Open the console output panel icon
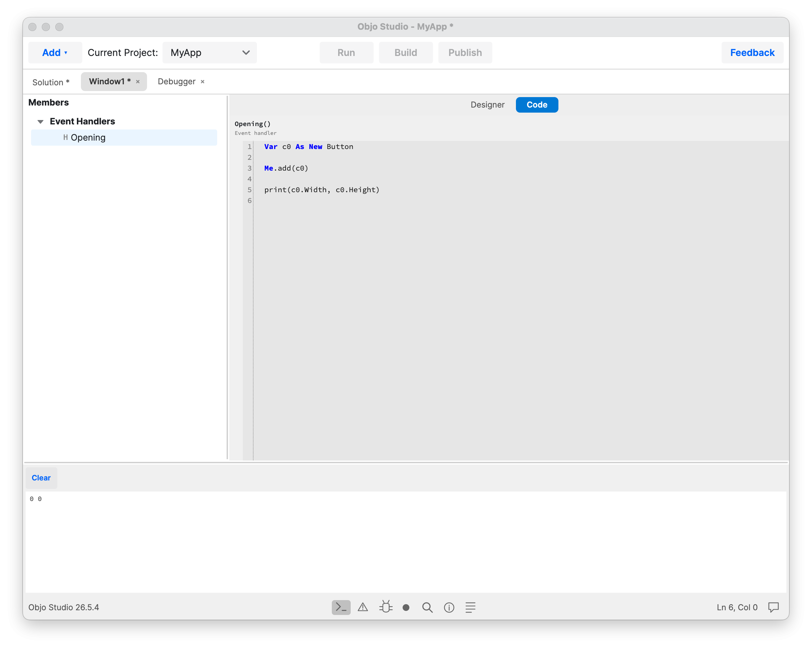The height and width of the screenshot is (648, 812). 341,607
